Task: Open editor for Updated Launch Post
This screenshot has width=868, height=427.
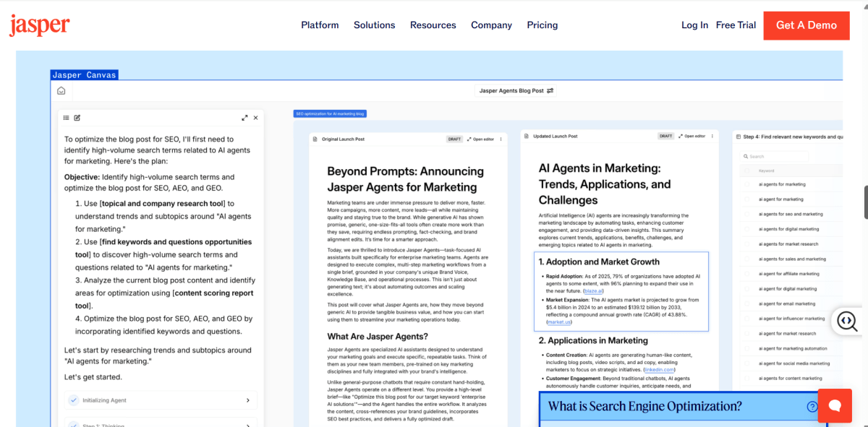Action: [692, 136]
